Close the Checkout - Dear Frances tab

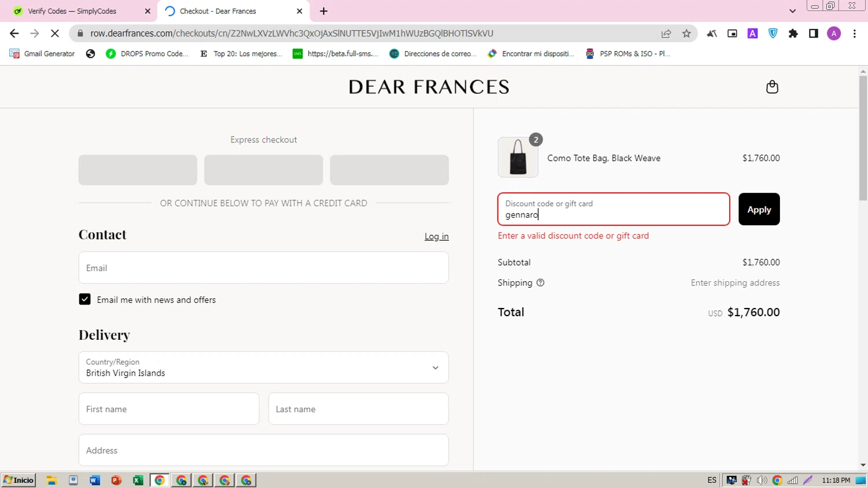coord(299,11)
